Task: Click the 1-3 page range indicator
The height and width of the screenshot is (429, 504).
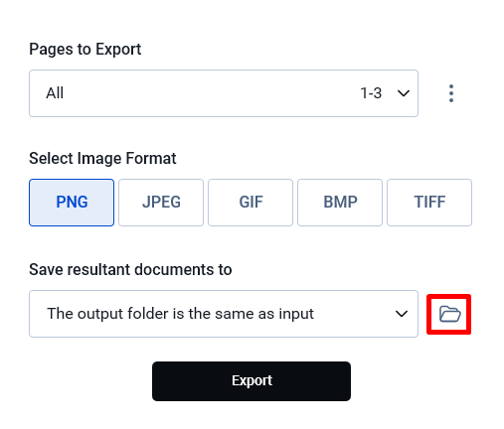Action: click(371, 93)
